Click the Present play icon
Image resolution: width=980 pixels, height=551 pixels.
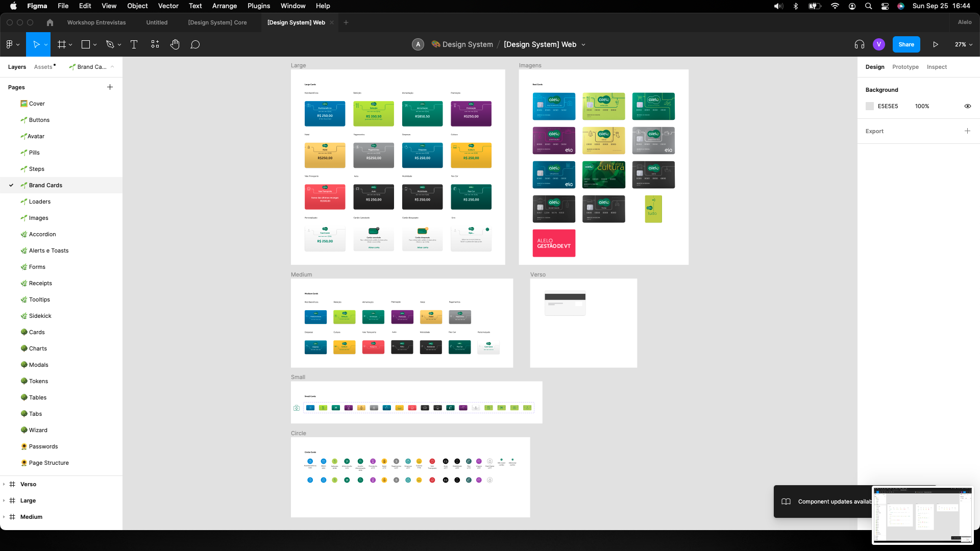pos(936,44)
